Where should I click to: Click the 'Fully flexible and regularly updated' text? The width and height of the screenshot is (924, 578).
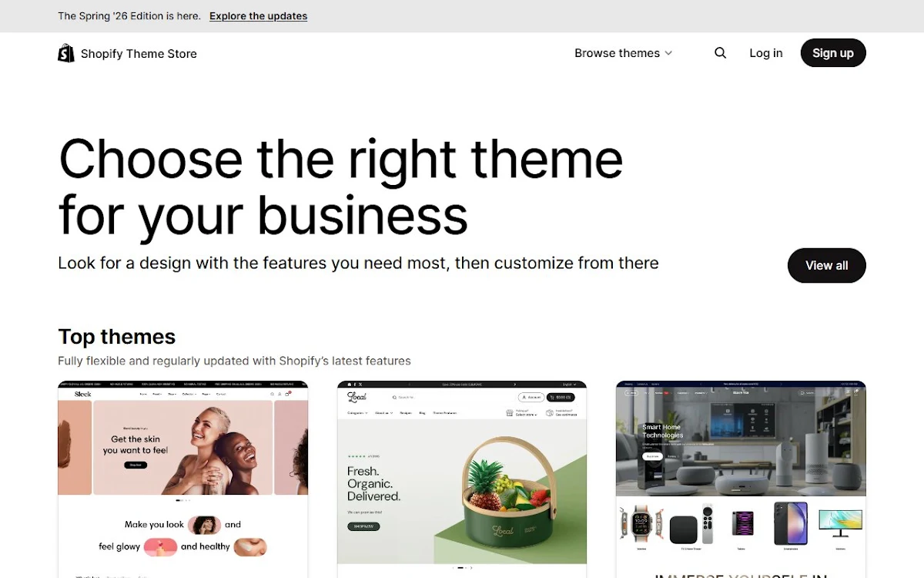(x=234, y=361)
